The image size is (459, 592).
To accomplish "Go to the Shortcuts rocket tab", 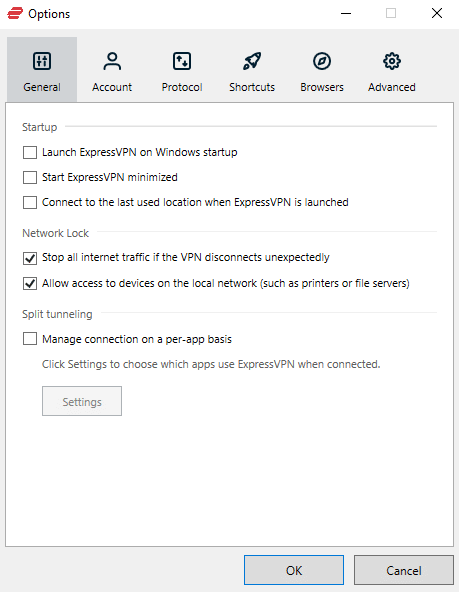I will 252,70.
